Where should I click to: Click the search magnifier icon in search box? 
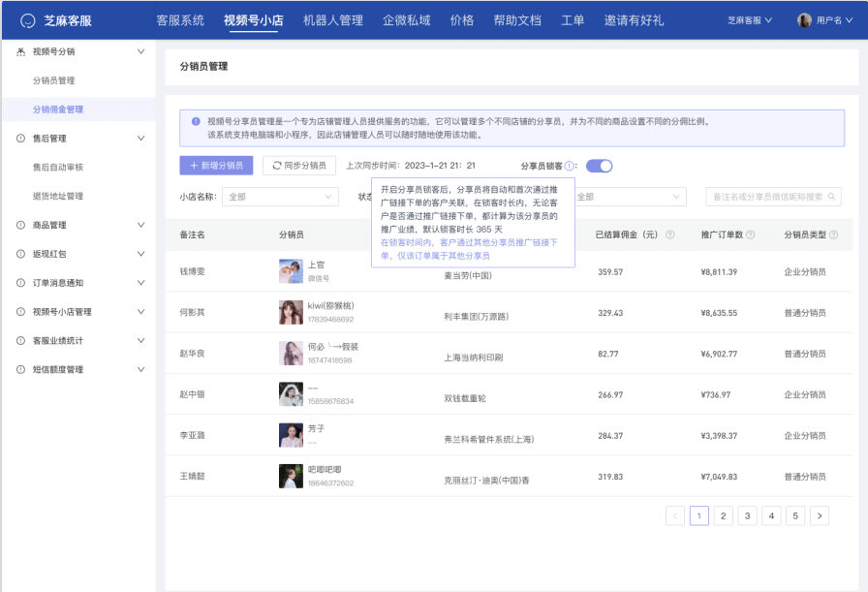(x=831, y=197)
